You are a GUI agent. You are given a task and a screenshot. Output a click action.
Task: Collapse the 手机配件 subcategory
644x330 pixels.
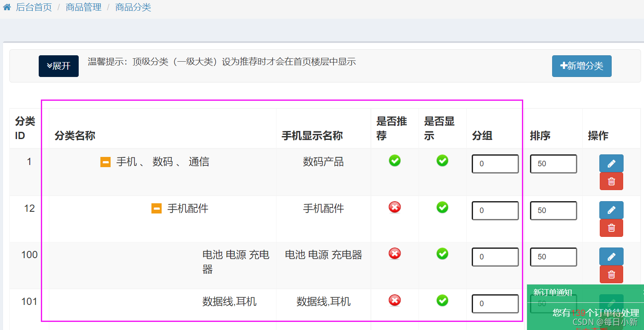coord(157,208)
